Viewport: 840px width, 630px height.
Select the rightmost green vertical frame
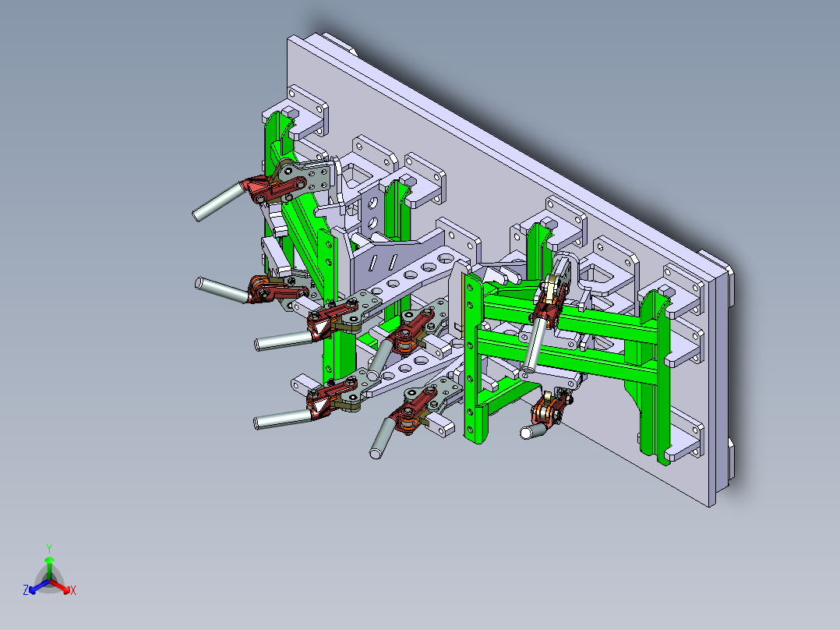click(x=655, y=377)
